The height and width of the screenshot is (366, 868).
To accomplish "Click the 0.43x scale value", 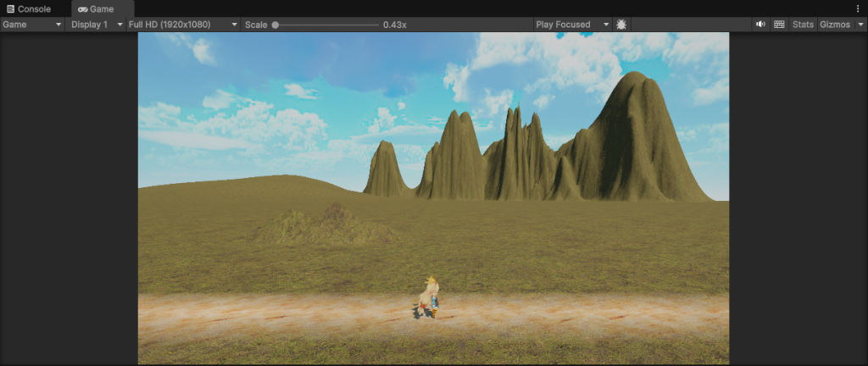I will [394, 25].
